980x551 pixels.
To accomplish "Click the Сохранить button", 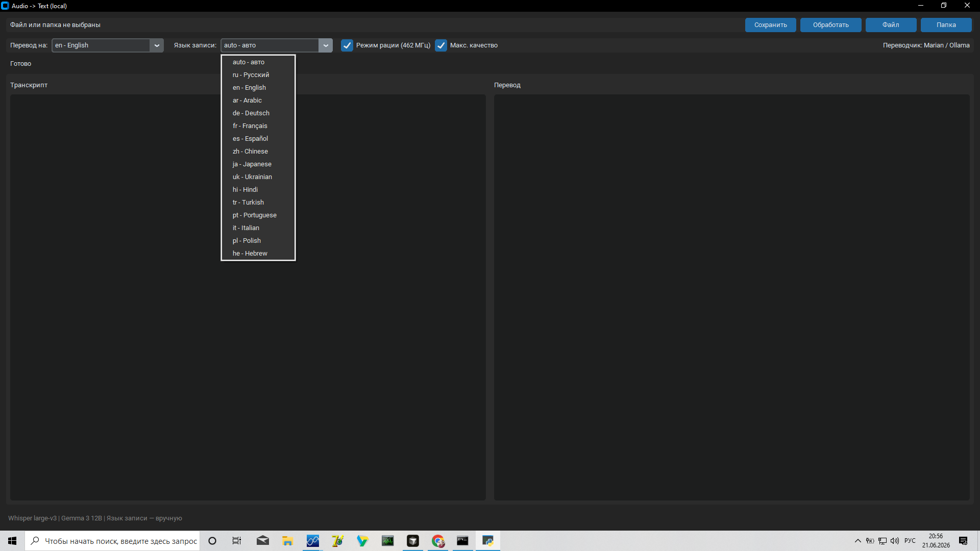I will pos(770,25).
